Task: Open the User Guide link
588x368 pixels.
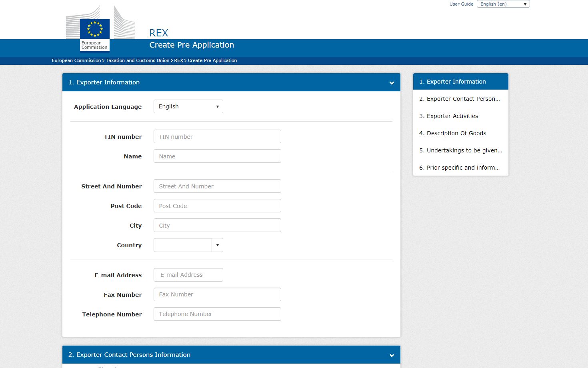Action: coord(461,4)
